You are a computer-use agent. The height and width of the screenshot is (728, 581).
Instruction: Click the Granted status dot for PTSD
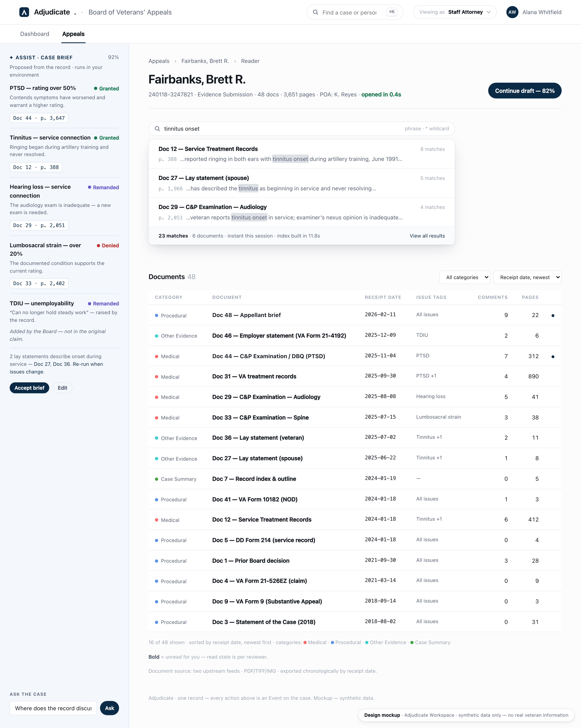pos(96,89)
